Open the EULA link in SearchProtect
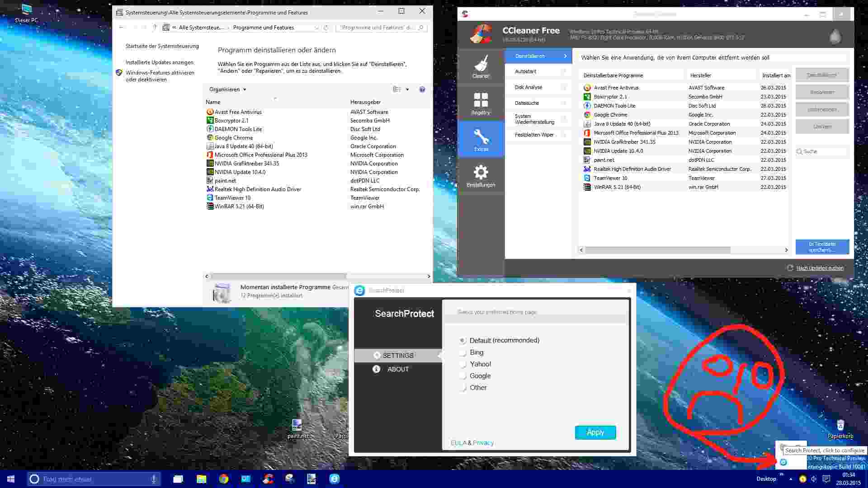 458,443
